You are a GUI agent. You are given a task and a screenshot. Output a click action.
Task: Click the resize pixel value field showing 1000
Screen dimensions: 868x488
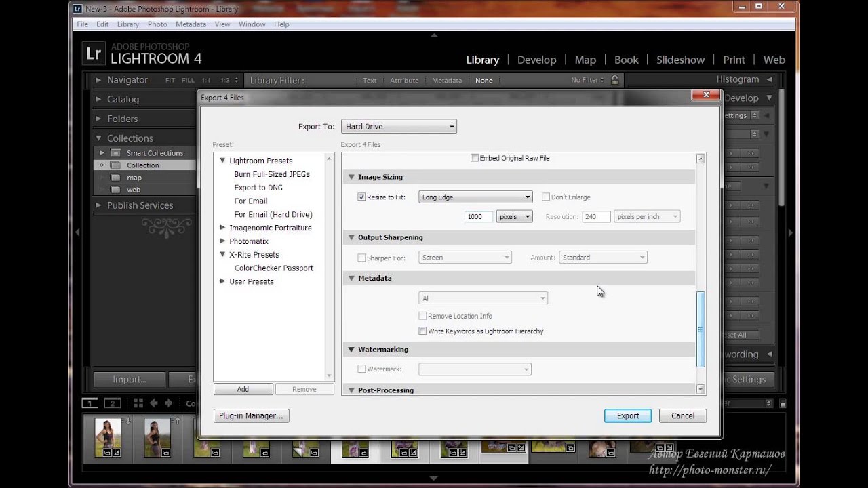(x=479, y=216)
